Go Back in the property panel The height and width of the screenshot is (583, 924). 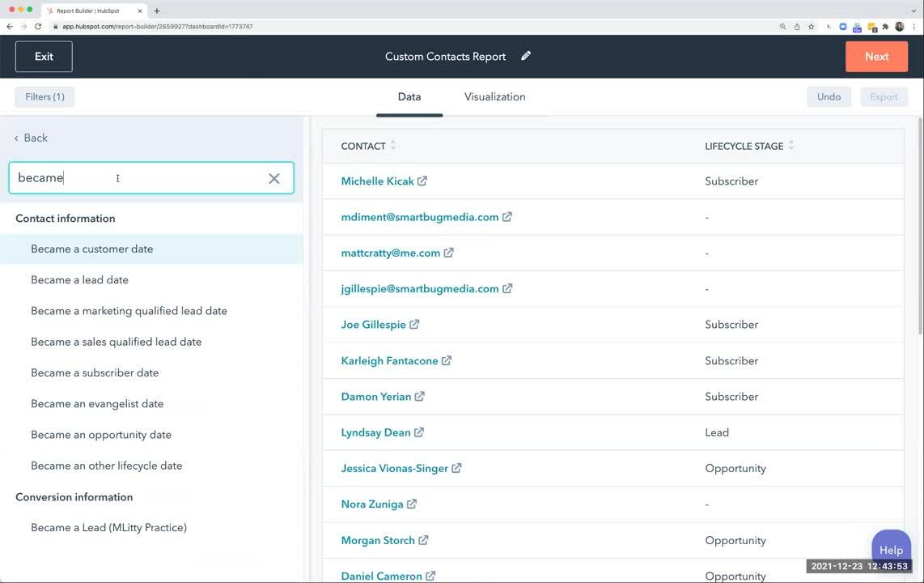(31, 138)
